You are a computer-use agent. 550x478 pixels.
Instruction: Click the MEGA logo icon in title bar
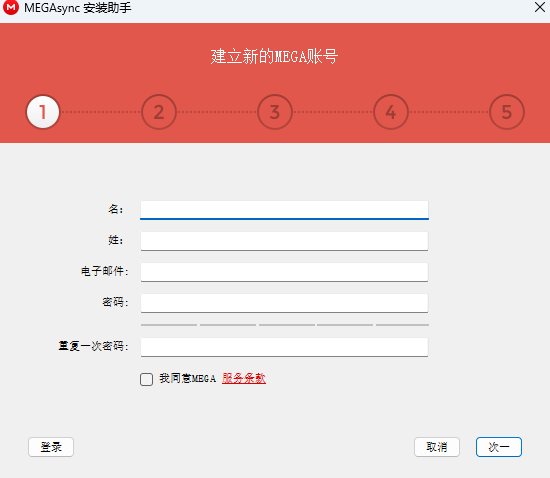pyautogui.click(x=11, y=7)
